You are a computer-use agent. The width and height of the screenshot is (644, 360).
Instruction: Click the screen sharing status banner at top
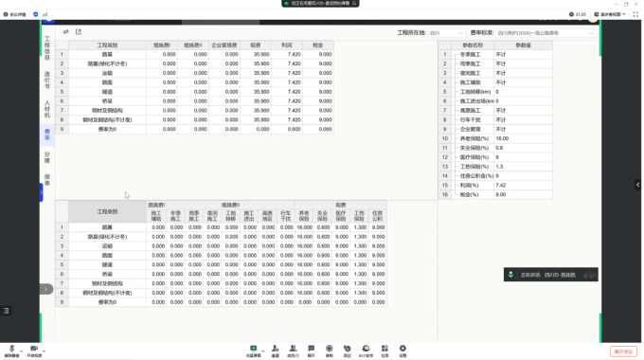click(320, 3)
